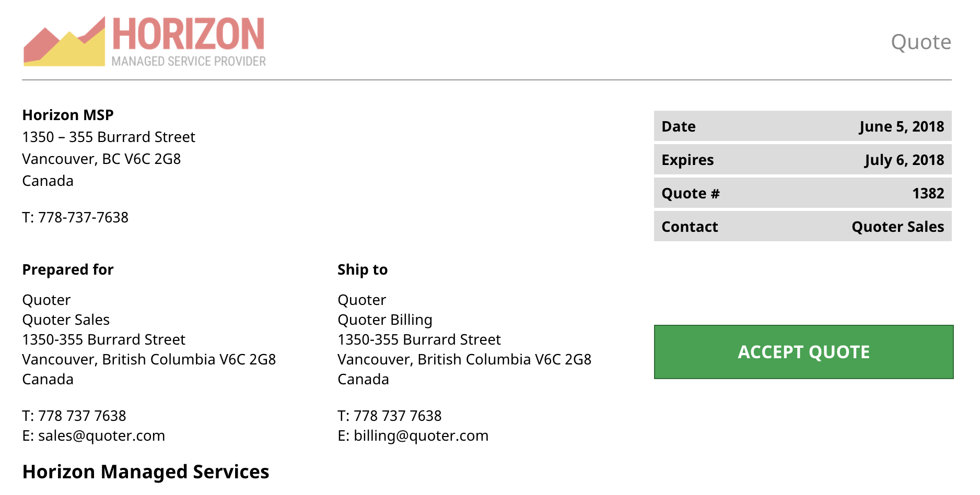Click the Quoter Billing contact name
The image size is (980, 495).
385,320
